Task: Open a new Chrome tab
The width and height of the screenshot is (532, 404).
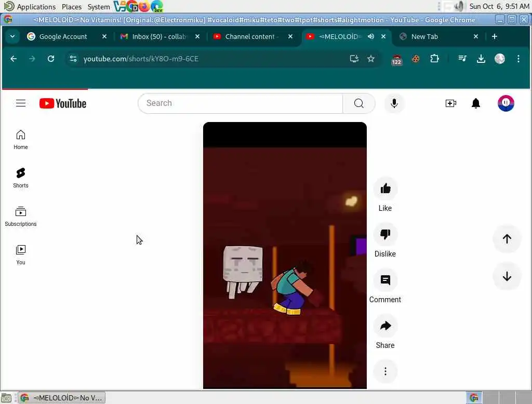Action: click(x=495, y=36)
